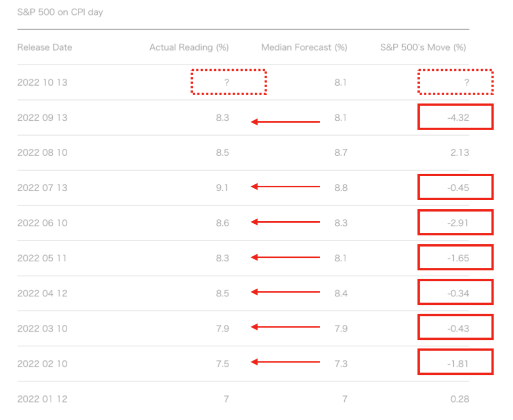This screenshot has width=513, height=420.
Task: Click the red arrow in the 2022 07 13 row
Action: [x=285, y=187]
